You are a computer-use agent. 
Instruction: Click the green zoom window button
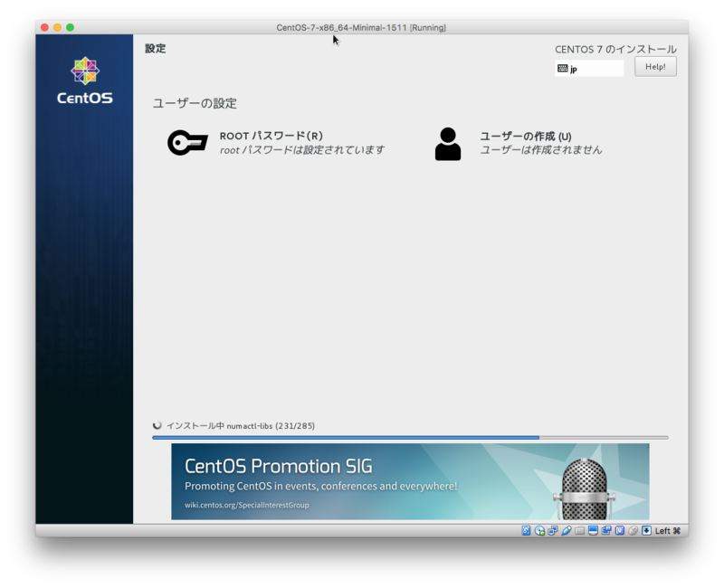(71, 27)
